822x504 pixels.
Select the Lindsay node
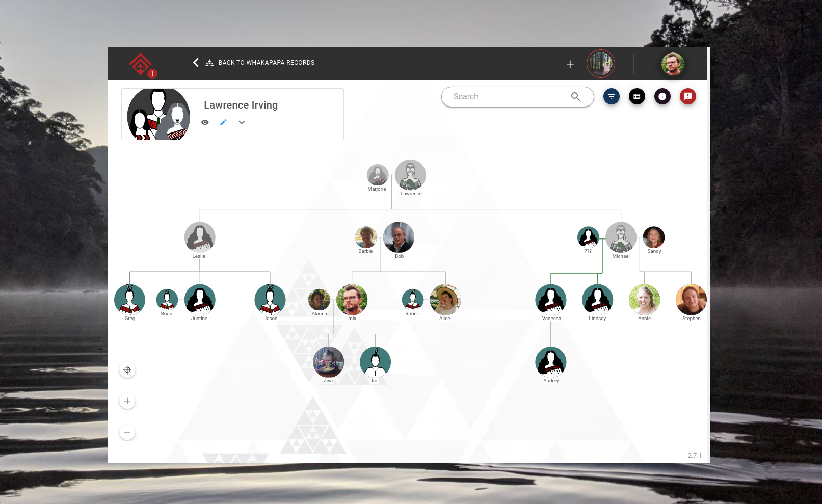click(x=598, y=300)
